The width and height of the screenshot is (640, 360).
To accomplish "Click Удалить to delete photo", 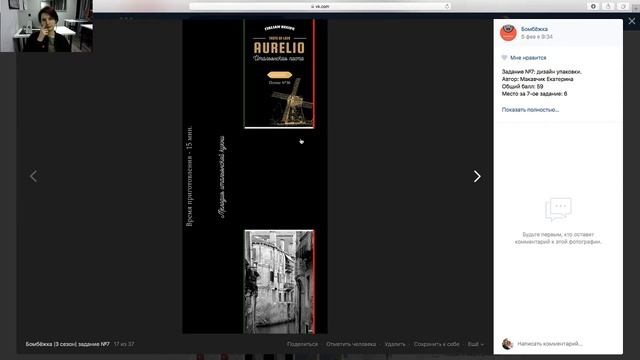I will pos(395,344).
